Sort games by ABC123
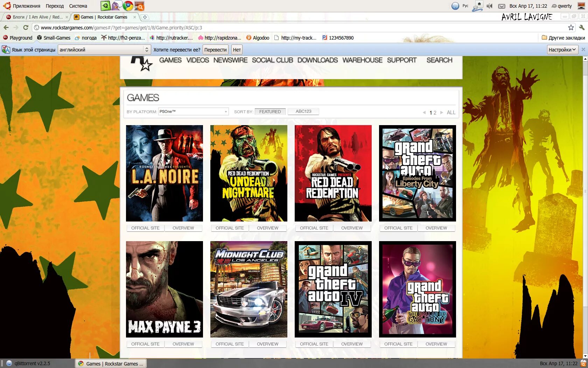Image resolution: width=588 pixels, height=368 pixels. (x=303, y=111)
